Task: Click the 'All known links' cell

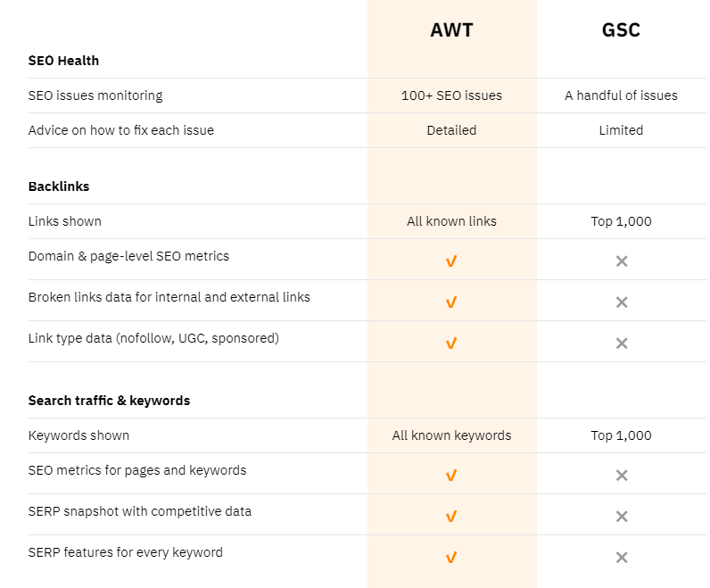Action: click(451, 221)
